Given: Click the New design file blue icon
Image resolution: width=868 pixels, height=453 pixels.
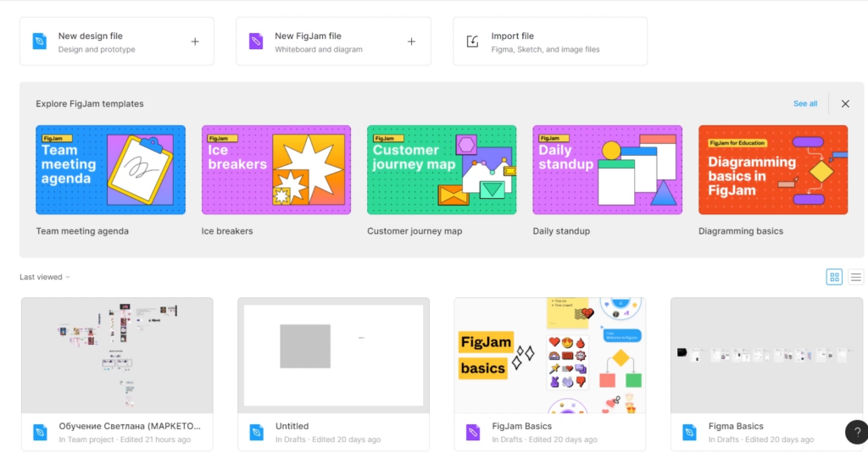Looking at the screenshot, I should pos(39,41).
